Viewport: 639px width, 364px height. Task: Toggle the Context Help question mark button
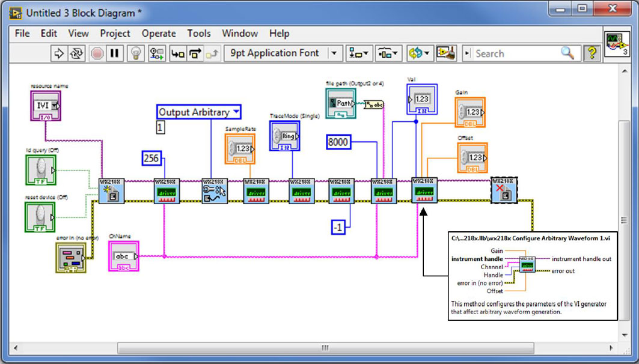pos(592,53)
